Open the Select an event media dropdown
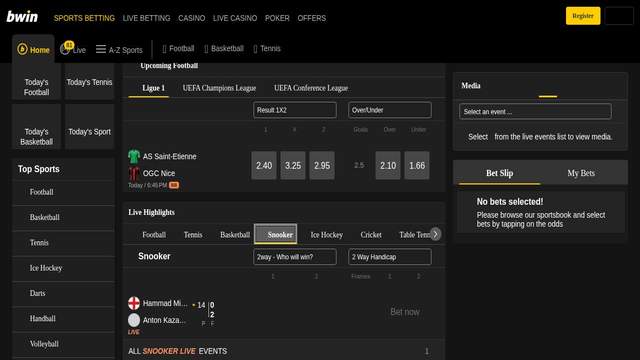The width and height of the screenshot is (640, 360). [535, 111]
